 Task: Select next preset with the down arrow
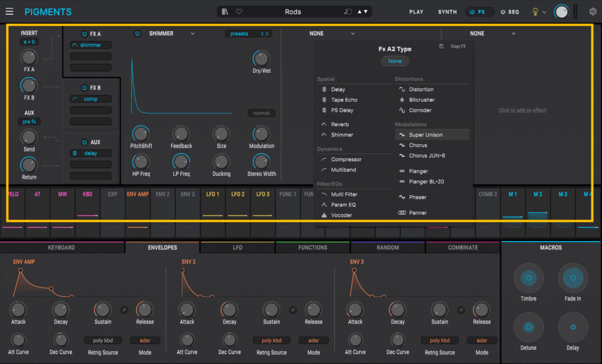(x=366, y=12)
